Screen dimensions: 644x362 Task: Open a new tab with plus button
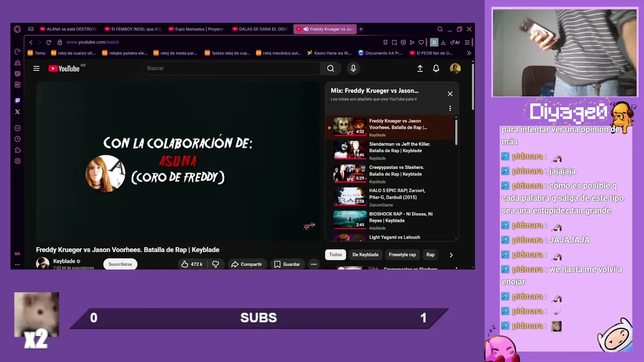coord(361,29)
